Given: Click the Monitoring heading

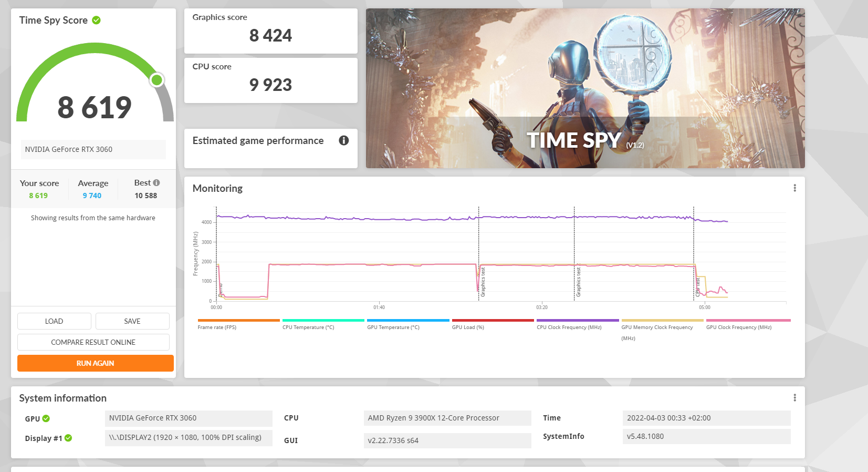Looking at the screenshot, I should point(217,188).
